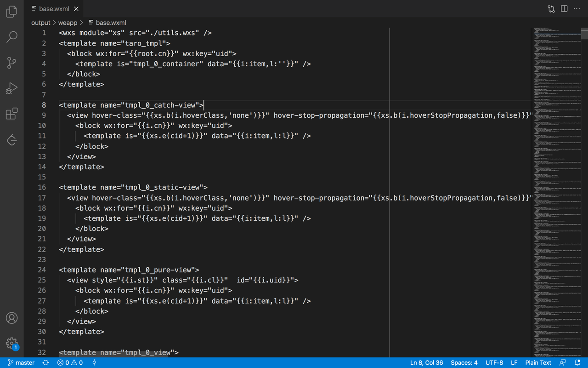Open the Run and Debug view
This screenshot has width=588, height=368.
pyautogui.click(x=12, y=88)
